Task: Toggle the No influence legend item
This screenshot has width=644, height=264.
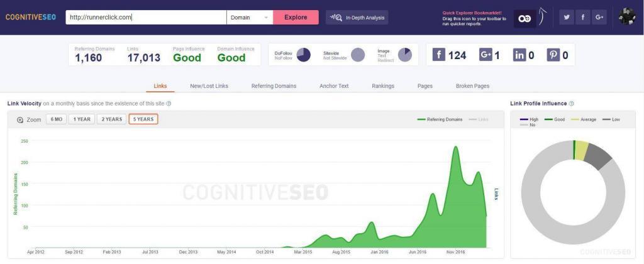Action: coord(528,125)
